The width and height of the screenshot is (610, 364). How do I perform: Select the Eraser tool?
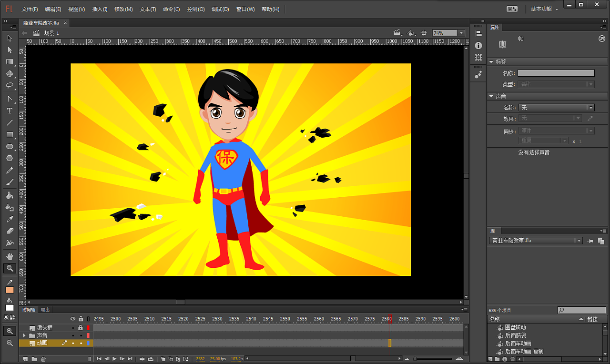[x=10, y=232]
